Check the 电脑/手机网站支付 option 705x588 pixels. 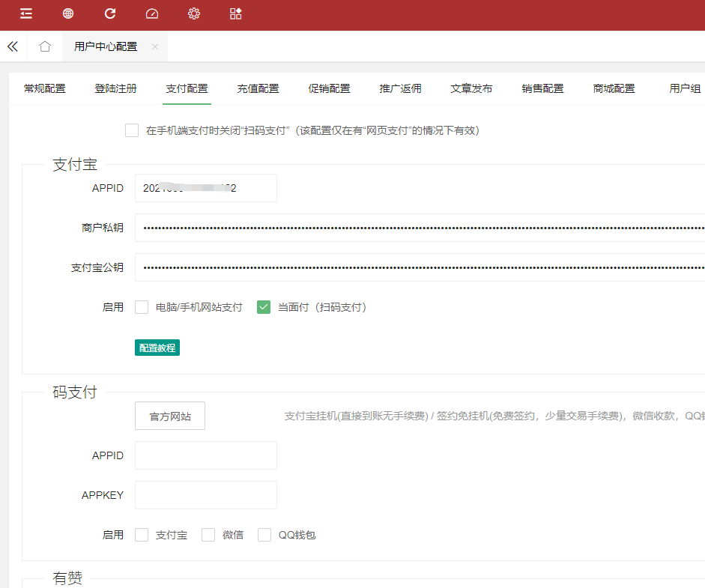[x=142, y=307]
